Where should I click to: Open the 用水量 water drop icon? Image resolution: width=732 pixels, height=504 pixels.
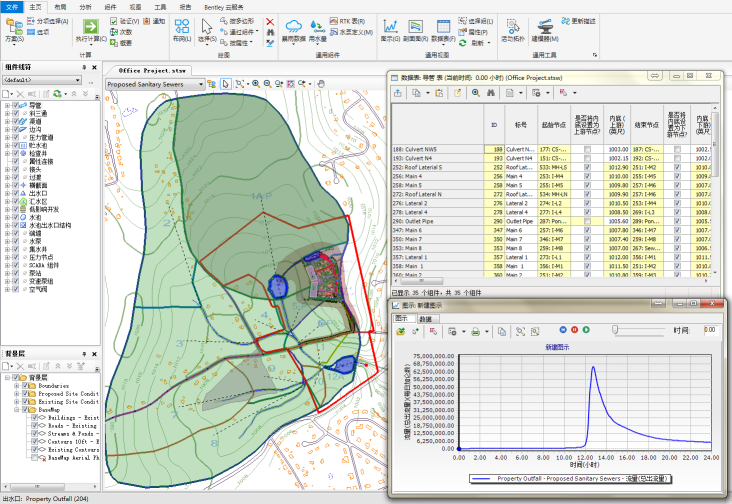[x=317, y=26]
